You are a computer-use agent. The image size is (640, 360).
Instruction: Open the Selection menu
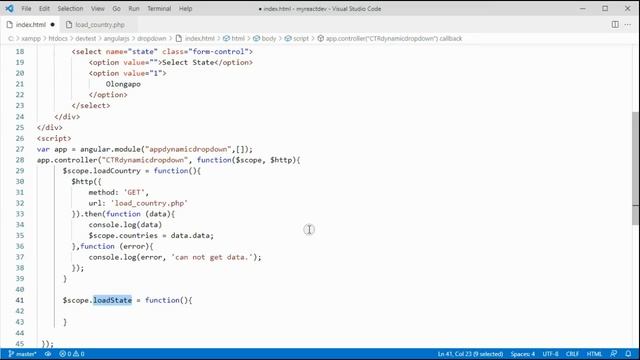(70, 9)
